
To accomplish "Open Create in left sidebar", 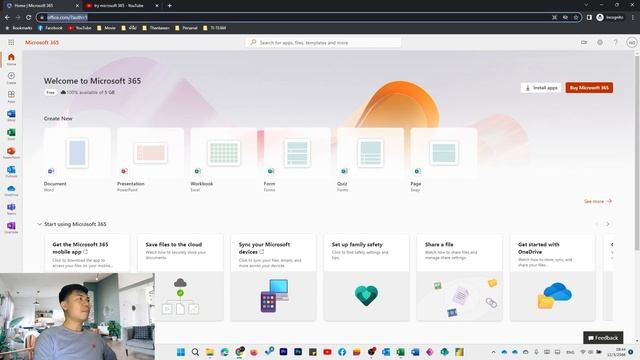I will click(x=11, y=78).
